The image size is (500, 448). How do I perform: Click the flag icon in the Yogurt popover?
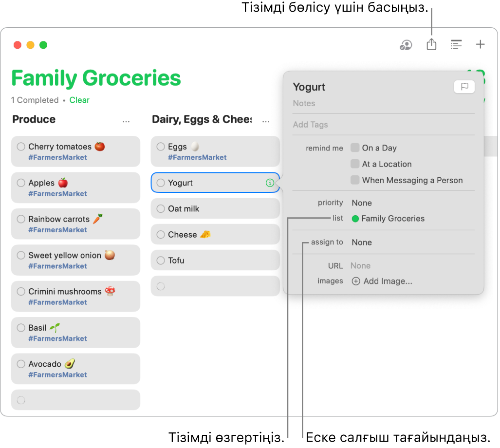pos(464,87)
